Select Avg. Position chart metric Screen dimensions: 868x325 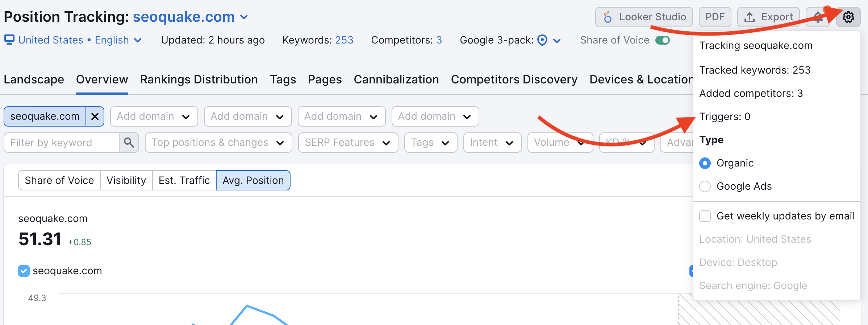click(253, 180)
